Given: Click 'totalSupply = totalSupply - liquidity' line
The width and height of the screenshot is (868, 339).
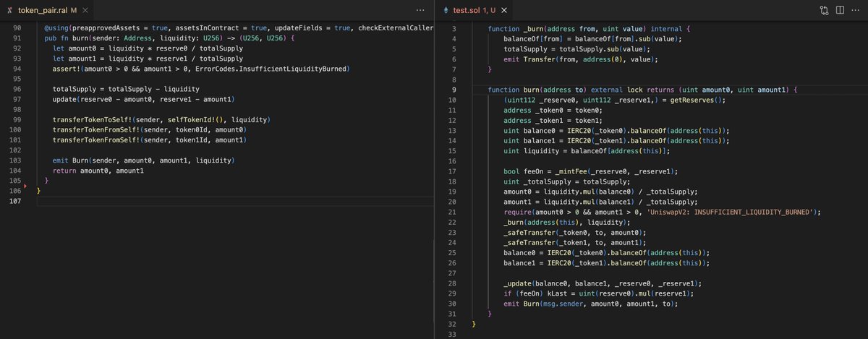Looking at the screenshot, I should click(x=125, y=89).
